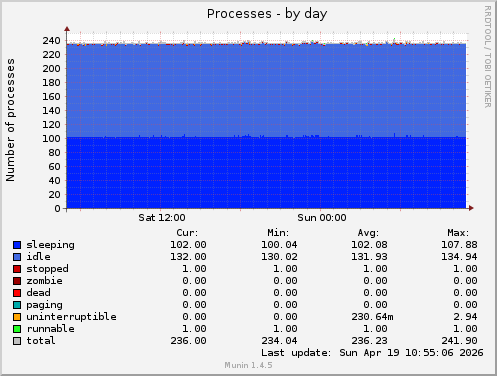
Task: Click the dead legend color swatch
Action: [x=17, y=293]
